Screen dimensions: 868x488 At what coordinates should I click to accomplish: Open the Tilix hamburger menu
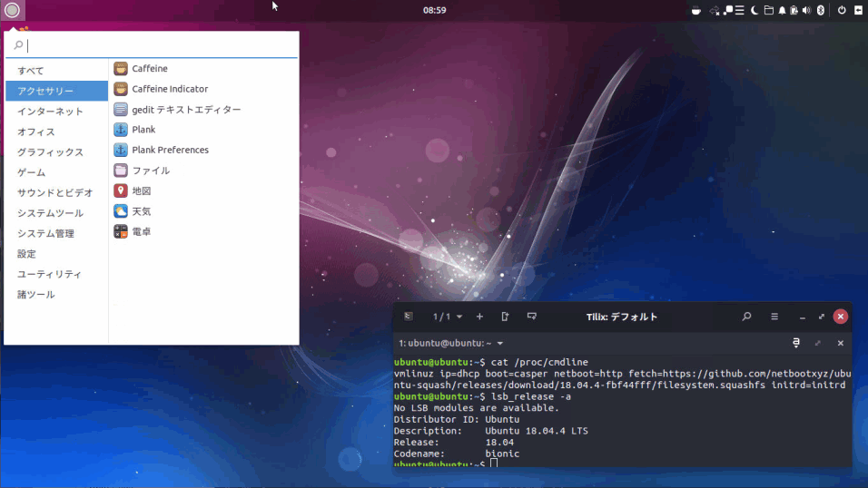point(774,317)
